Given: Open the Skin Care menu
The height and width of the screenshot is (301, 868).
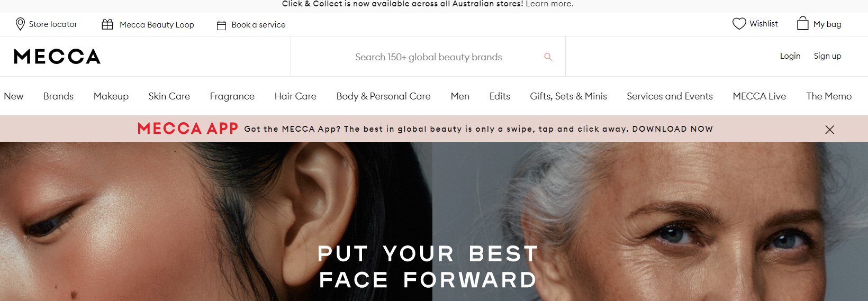Looking at the screenshot, I should [x=169, y=96].
